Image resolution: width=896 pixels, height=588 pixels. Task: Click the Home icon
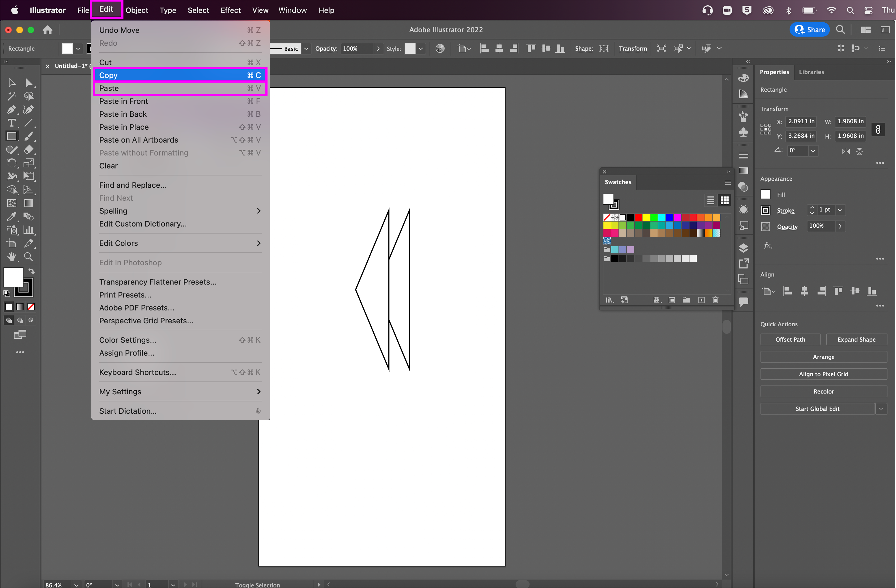pos(47,30)
